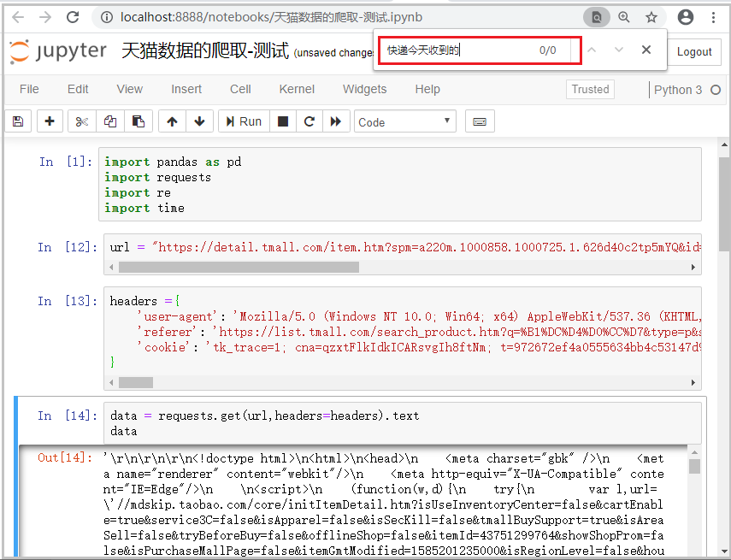Viewport: 731px width, 560px height.
Task: Open the Cell menu
Action: point(240,89)
